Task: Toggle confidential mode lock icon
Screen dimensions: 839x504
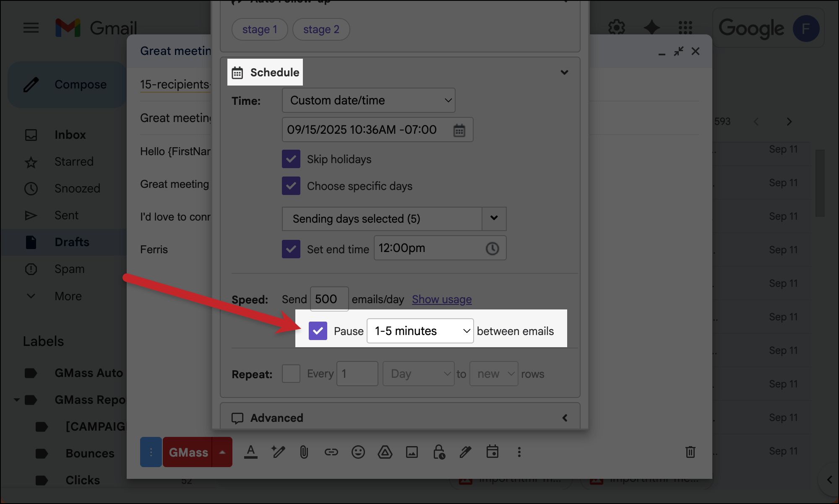Action: click(x=439, y=452)
